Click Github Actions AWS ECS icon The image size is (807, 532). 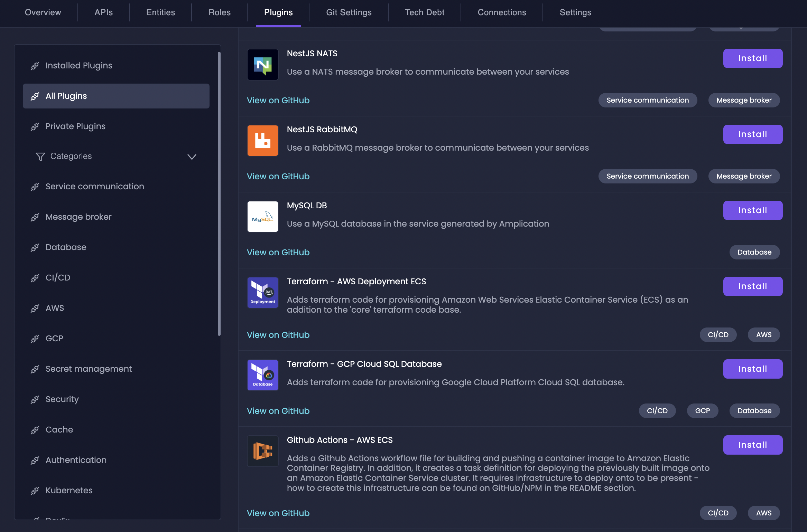[262, 451]
